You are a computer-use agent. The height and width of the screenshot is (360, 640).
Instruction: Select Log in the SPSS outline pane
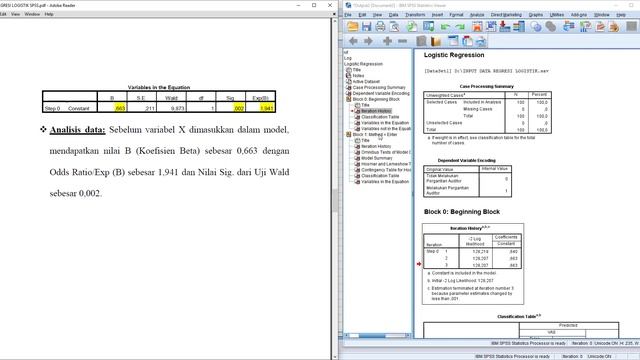(x=348, y=58)
